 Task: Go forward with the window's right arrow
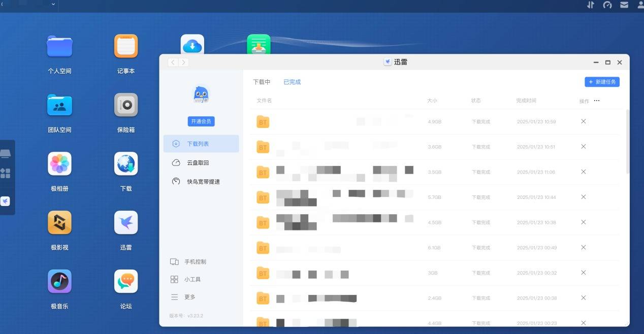pos(183,62)
